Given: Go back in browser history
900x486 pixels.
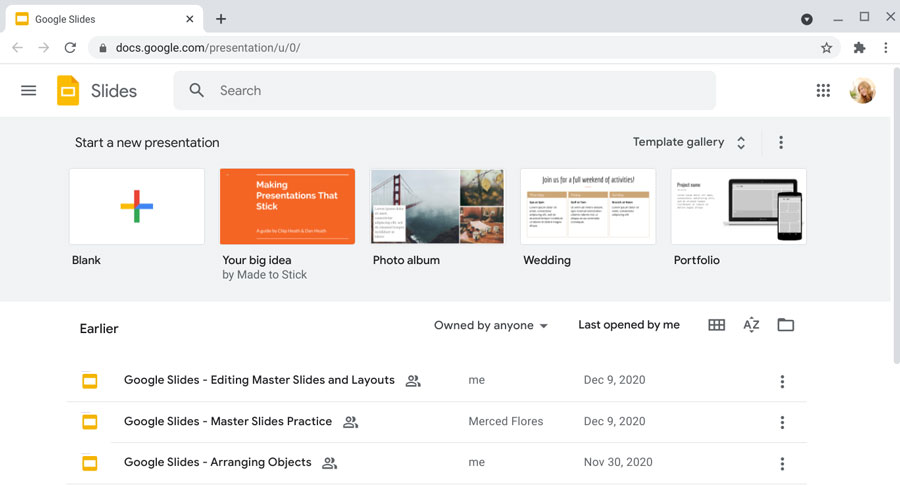Looking at the screenshot, I should click(18, 48).
